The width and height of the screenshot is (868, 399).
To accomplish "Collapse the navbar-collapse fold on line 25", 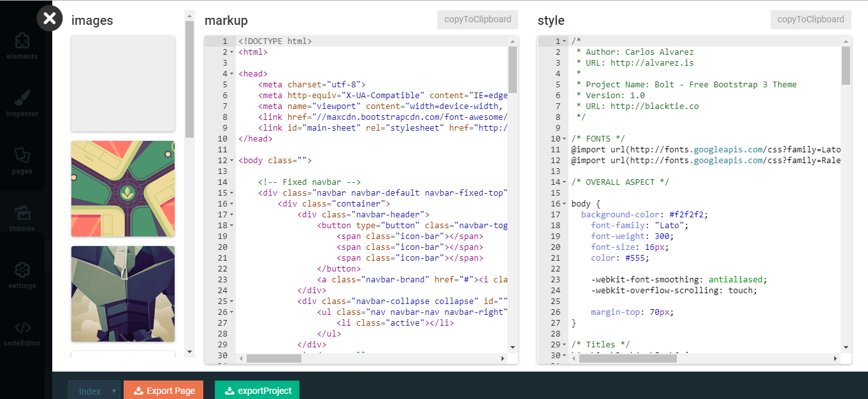I will pyautogui.click(x=231, y=301).
